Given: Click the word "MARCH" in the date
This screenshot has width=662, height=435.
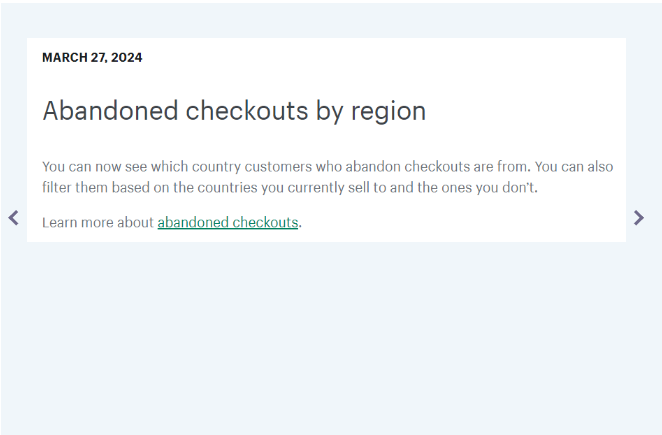Looking at the screenshot, I should click(x=64, y=58).
